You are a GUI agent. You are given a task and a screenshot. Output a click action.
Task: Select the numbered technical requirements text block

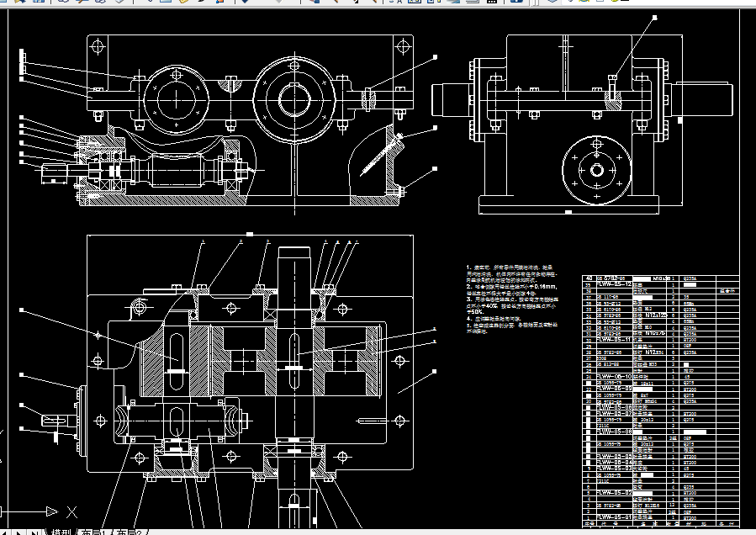512,299
